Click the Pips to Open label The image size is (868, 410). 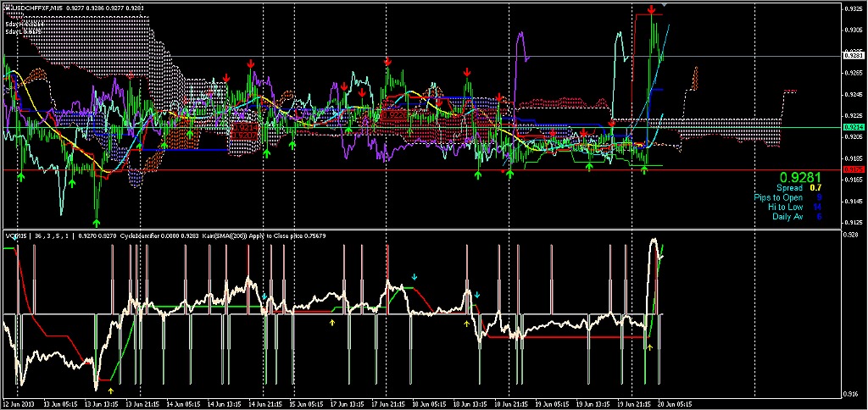coord(778,197)
